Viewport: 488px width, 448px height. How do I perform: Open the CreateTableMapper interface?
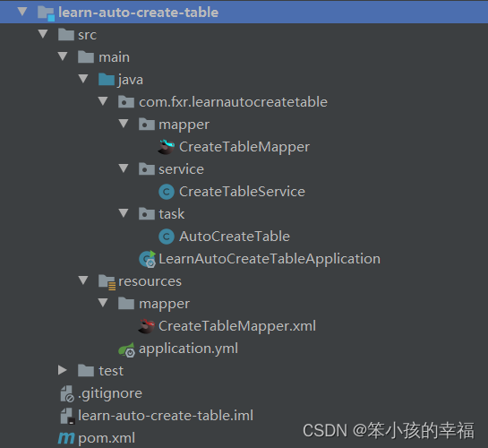pos(244,147)
